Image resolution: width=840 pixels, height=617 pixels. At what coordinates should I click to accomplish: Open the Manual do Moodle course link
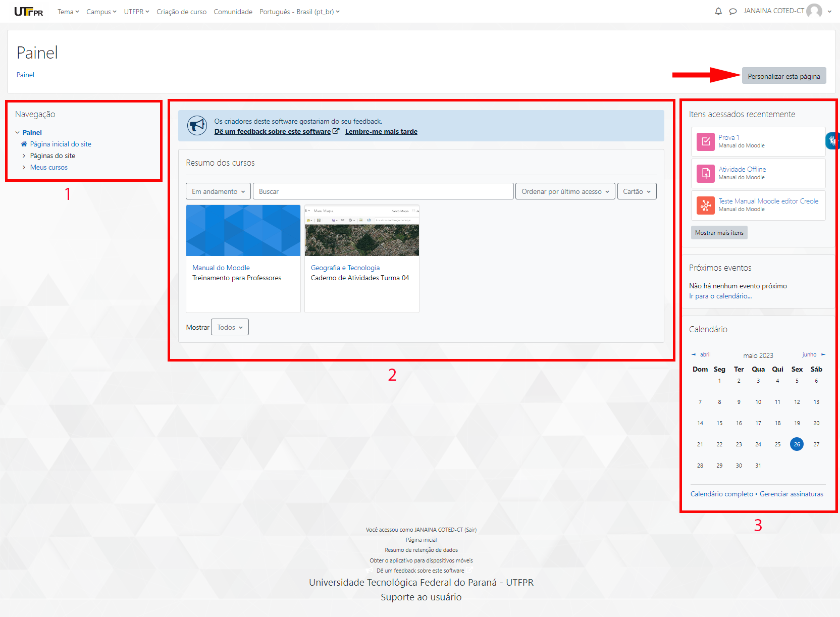point(221,268)
